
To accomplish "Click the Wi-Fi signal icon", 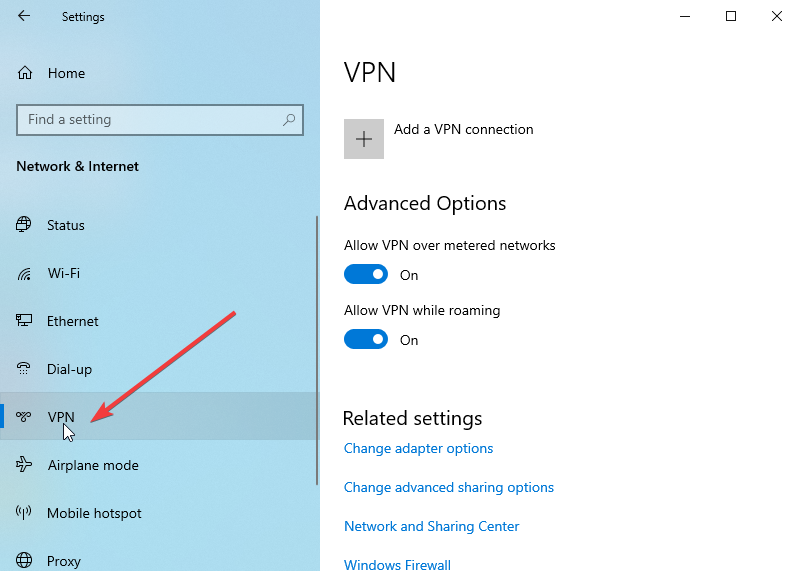I will coord(25,273).
